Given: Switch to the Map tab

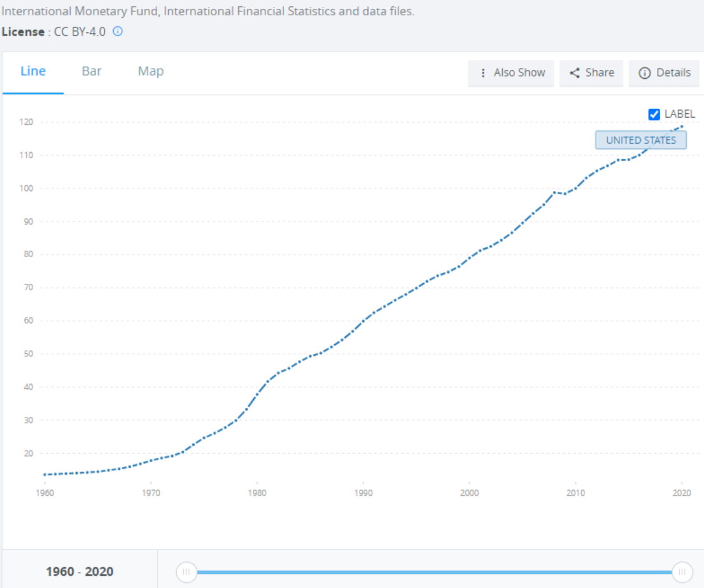Looking at the screenshot, I should click(x=151, y=71).
